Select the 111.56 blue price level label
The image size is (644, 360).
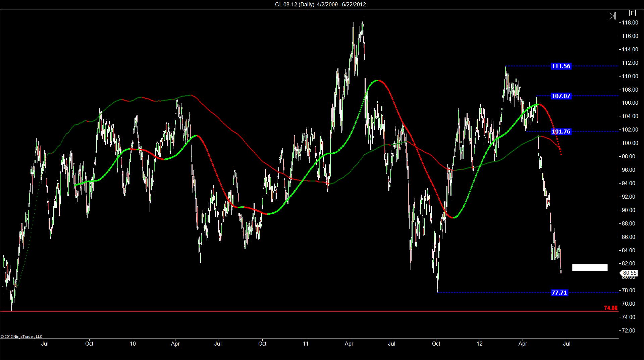tap(561, 66)
